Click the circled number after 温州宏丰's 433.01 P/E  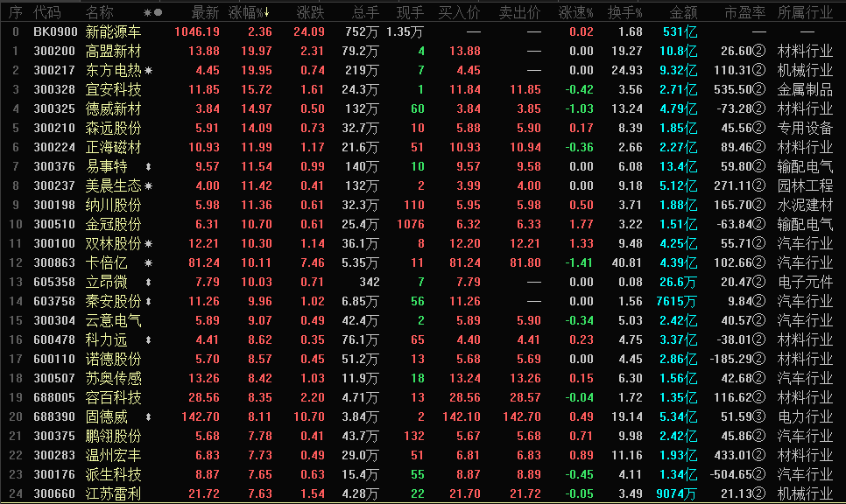point(758,456)
